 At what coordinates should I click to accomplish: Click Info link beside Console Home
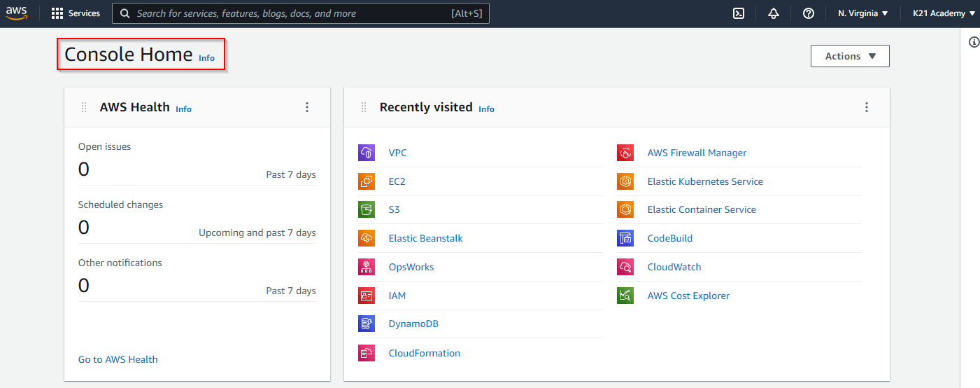[x=206, y=58]
